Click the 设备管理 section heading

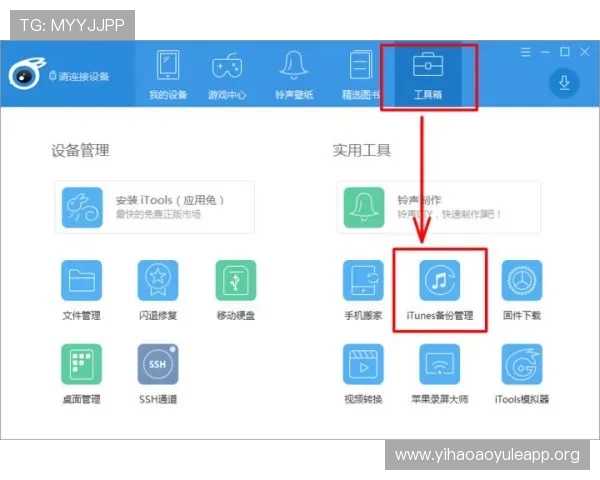[x=80, y=150]
